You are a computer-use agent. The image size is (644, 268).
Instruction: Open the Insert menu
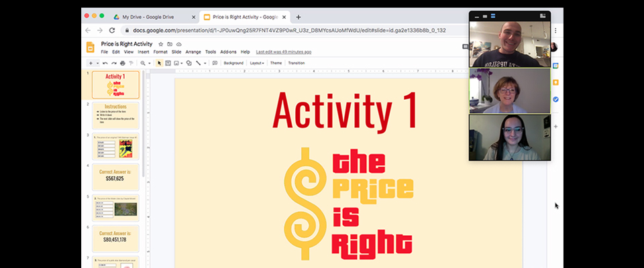[144, 52]
